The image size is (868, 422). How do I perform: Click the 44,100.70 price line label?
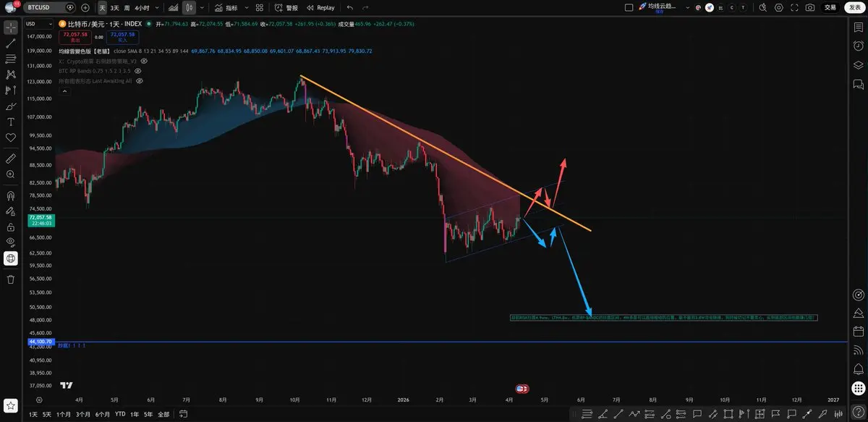pos(40,340)
